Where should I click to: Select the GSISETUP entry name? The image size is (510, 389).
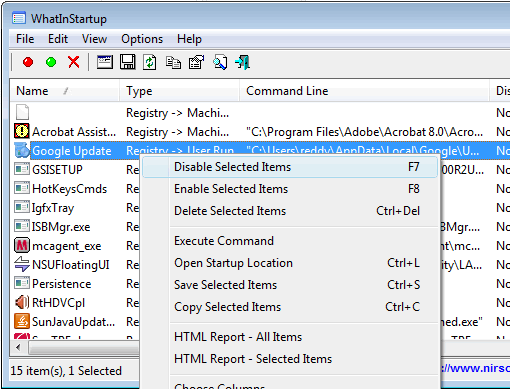(57, 170)
